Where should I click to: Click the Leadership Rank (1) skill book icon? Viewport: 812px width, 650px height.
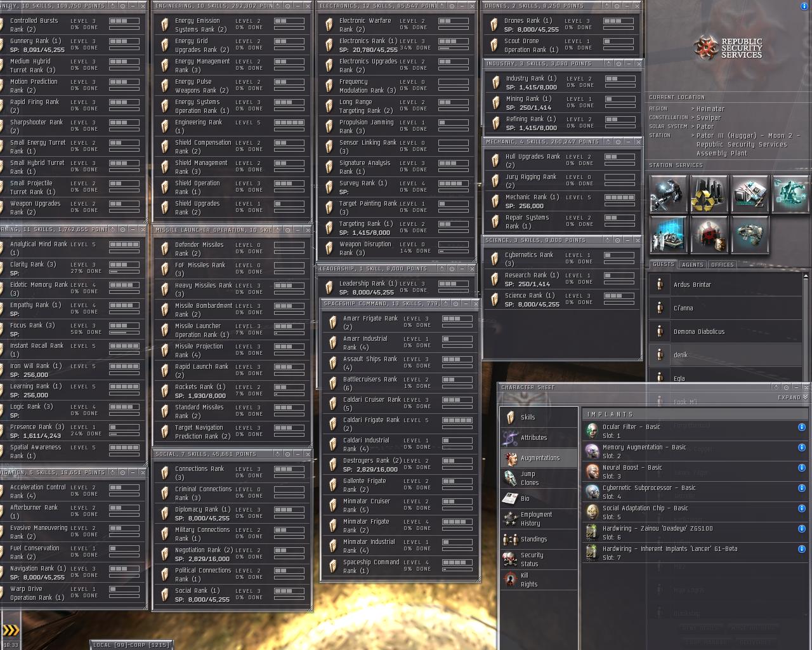[x=329, y=288]
